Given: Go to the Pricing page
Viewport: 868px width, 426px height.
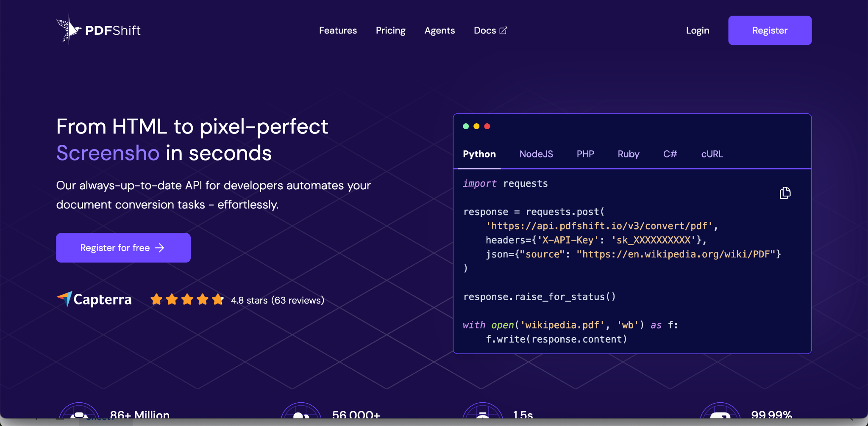Looking at the screenshot, I should [x=391, y=30].
